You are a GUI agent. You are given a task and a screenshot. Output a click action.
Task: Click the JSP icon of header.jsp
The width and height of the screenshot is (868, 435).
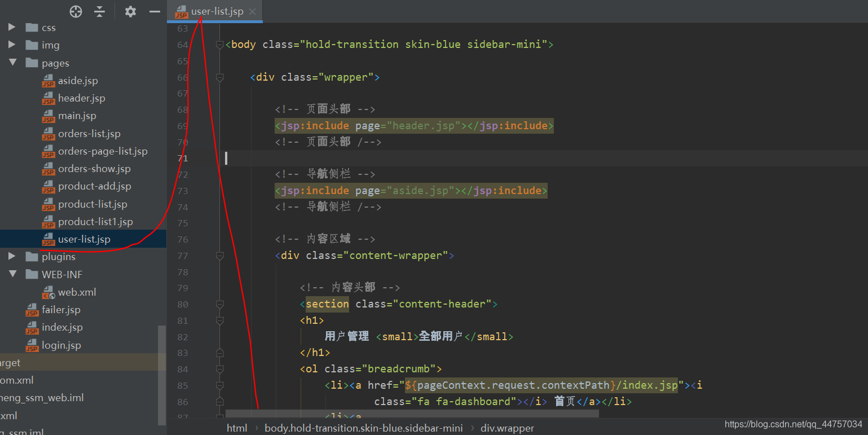coord(49,99)
